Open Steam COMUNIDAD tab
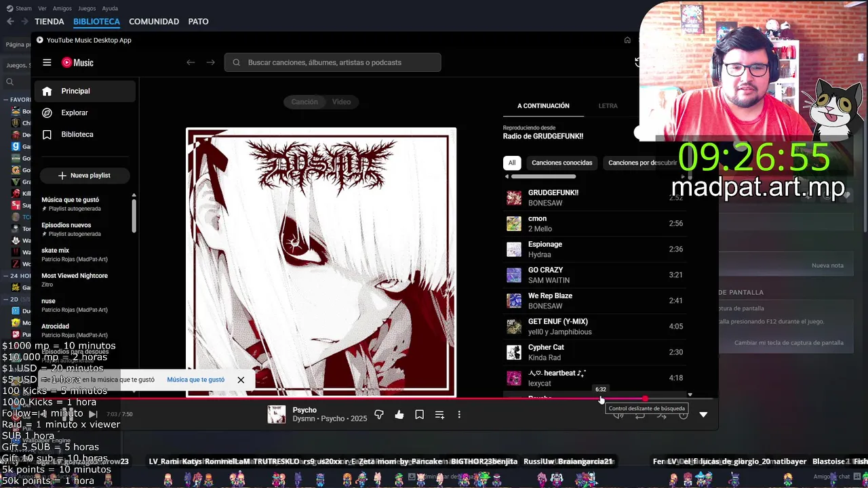 [154, 22]
